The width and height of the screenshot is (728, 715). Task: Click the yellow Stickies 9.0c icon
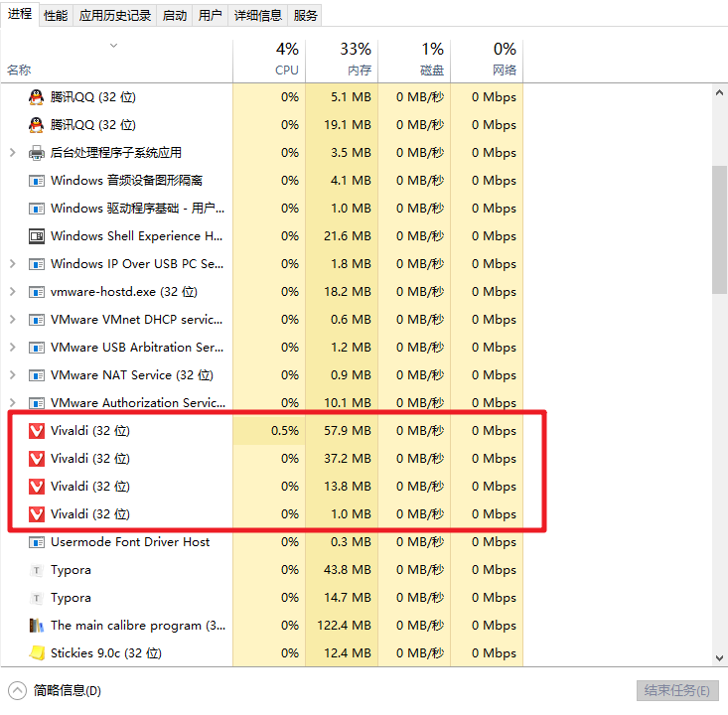(37, 653)
